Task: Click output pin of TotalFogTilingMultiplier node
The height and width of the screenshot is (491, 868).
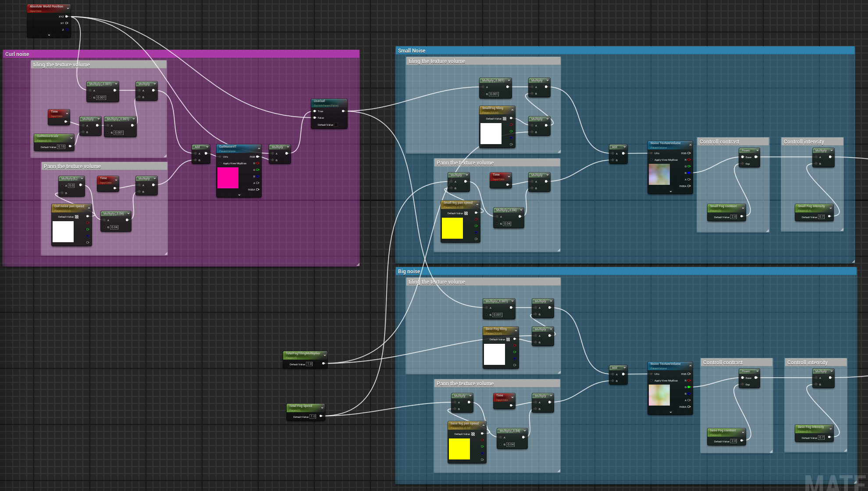Action: point(324,364)
